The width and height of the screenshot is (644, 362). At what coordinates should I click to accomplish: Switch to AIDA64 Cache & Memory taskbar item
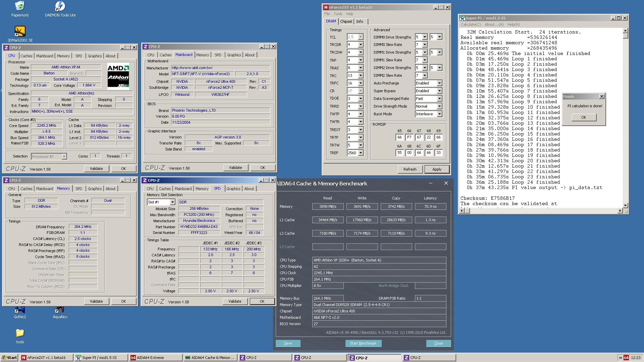tap(210, 358)
